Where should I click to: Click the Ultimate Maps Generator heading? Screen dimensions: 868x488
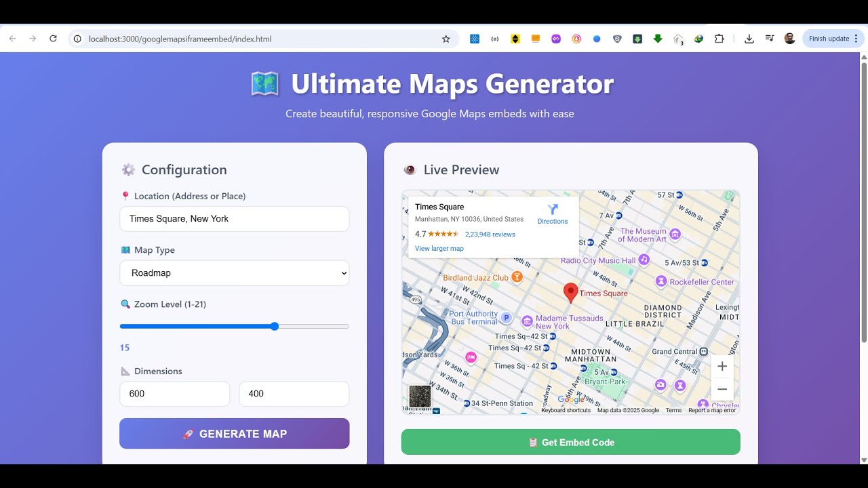tap(452, 83)
